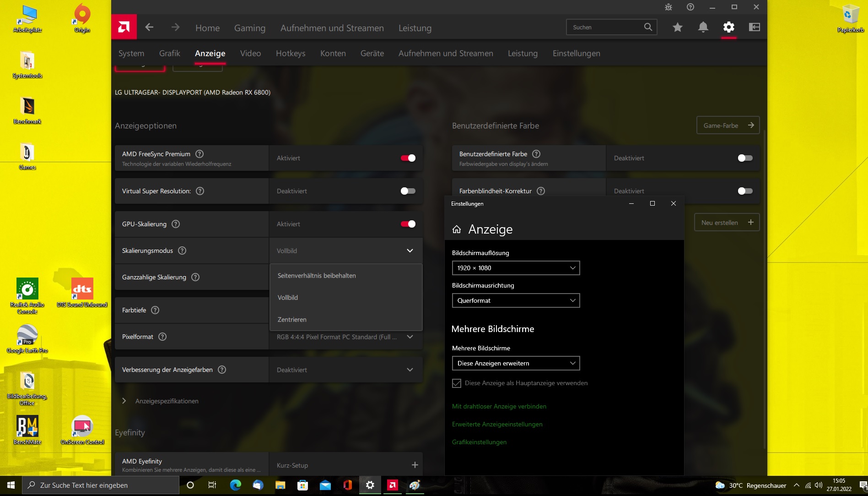This screenshot has width=868, height=496.
Task: Click the Windows taskbar search box
Action: [101, 485]
